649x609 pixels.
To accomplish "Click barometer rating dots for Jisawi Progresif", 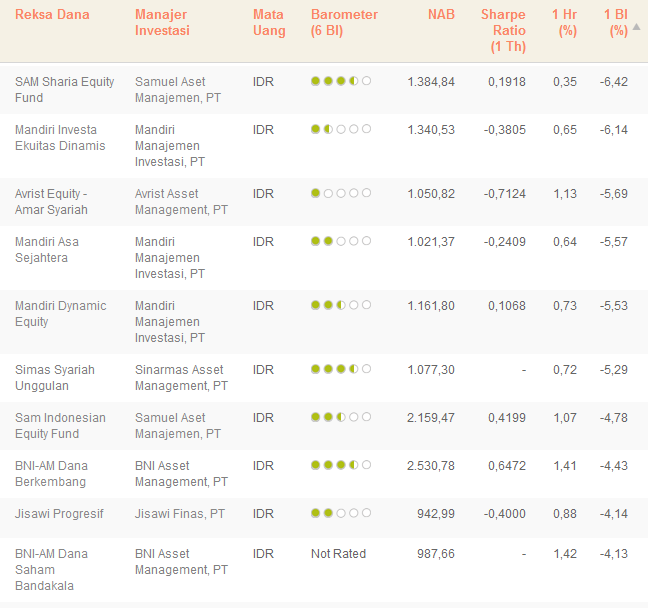I will tap(340, 513).
